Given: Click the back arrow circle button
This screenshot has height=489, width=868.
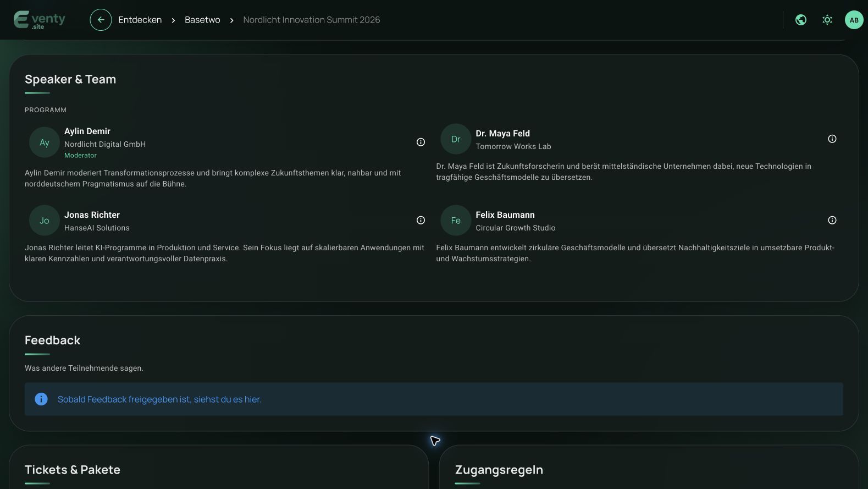Looking at the screenshot, I should tap(101, 20).
